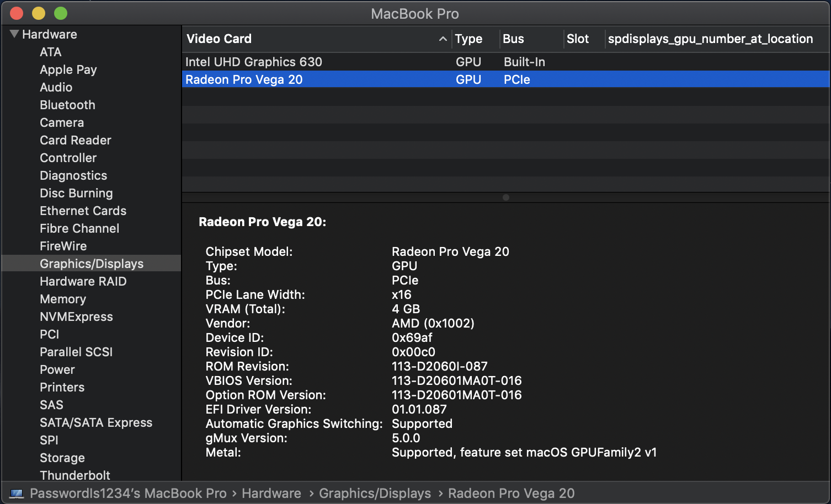Image resolution: width=831 pixels, height=504 pixels.
Task: Click Graphics/Displays in the path bar
Action: [x=375, y=493]
